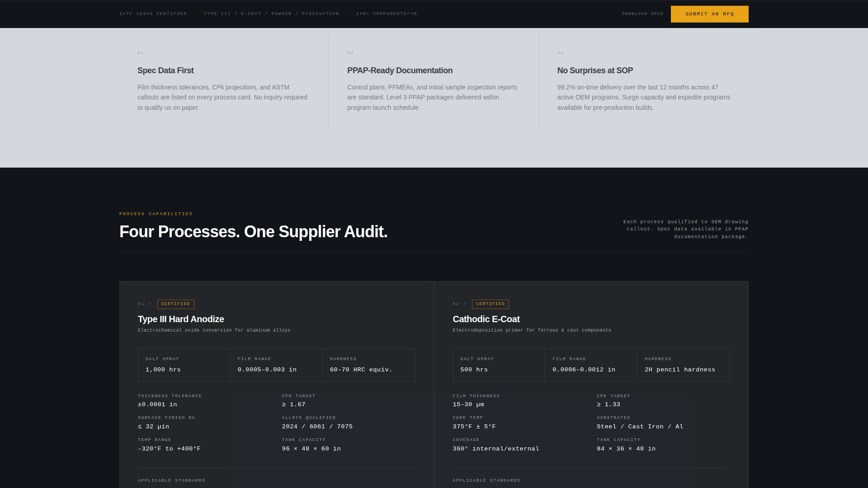The image size is (868, 488).
Task: Select the Type III Hard Anodize heading
Action: [180, 319]
